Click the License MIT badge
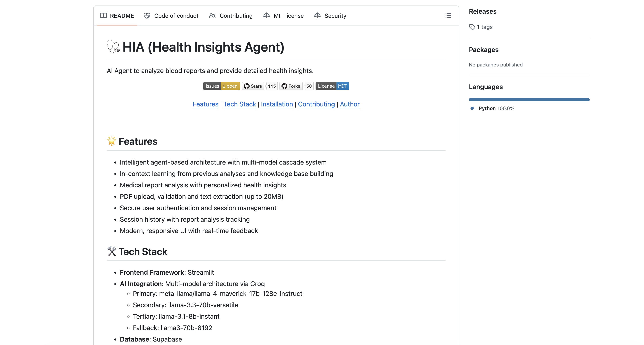644x345 pixels. [332, 86]
